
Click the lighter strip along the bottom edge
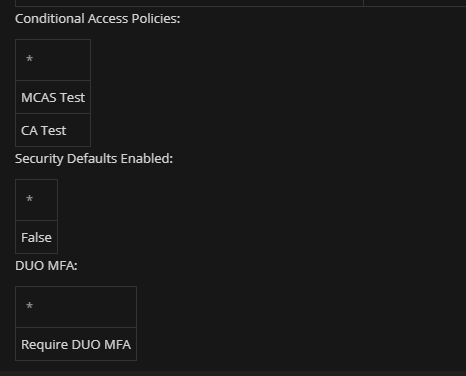pos(233,373)
